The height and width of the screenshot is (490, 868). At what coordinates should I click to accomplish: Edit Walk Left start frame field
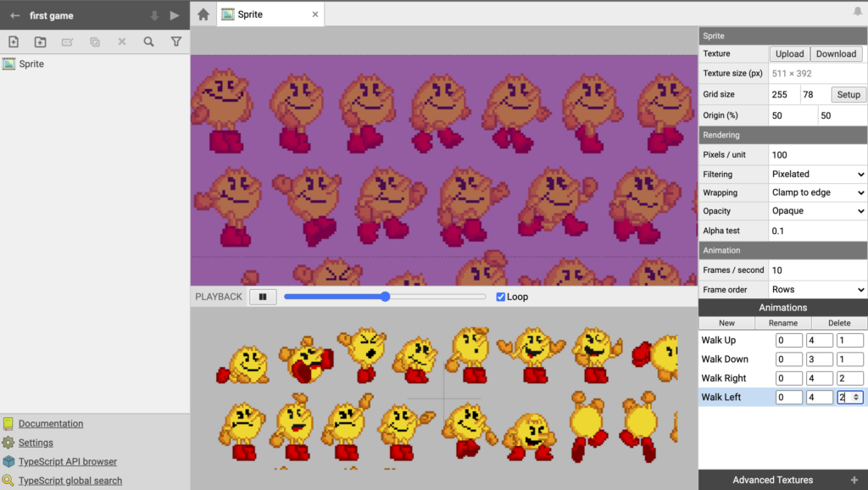click(x=789, y=397)
